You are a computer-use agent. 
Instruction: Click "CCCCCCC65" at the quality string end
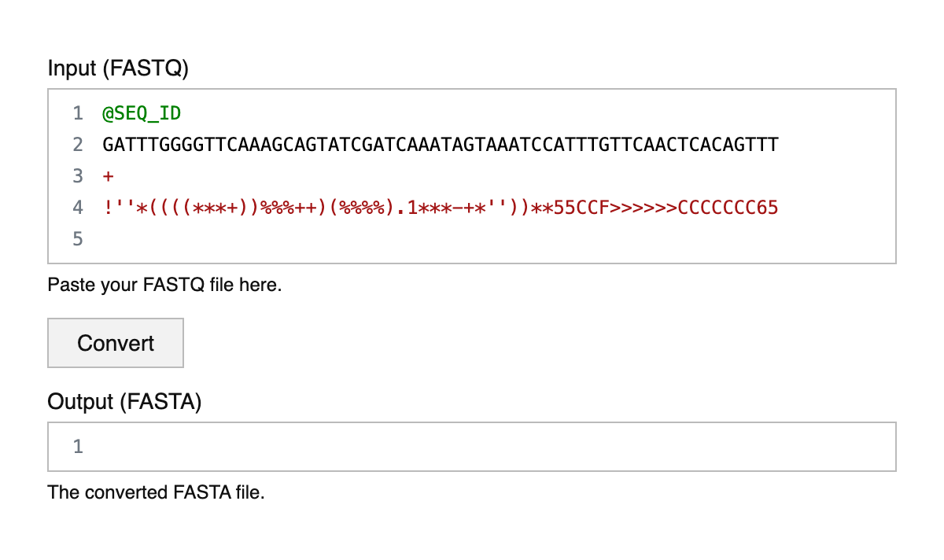tap(728, 208)
